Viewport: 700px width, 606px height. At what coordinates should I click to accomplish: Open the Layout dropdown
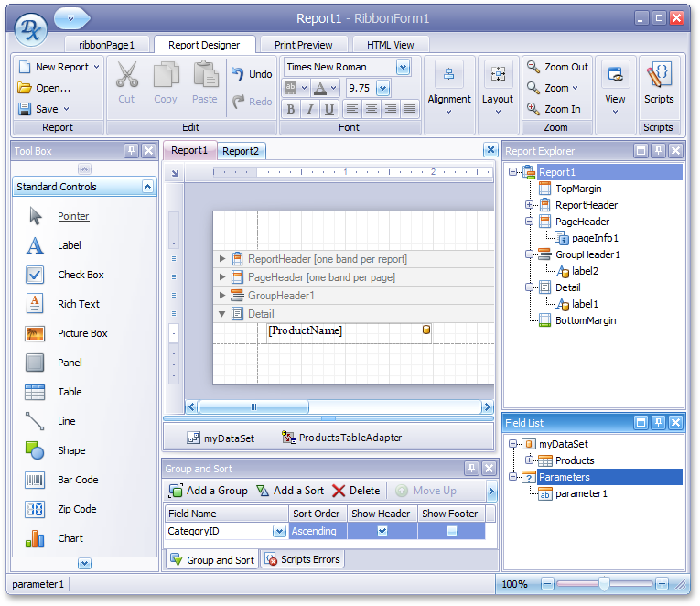(498, 94)
